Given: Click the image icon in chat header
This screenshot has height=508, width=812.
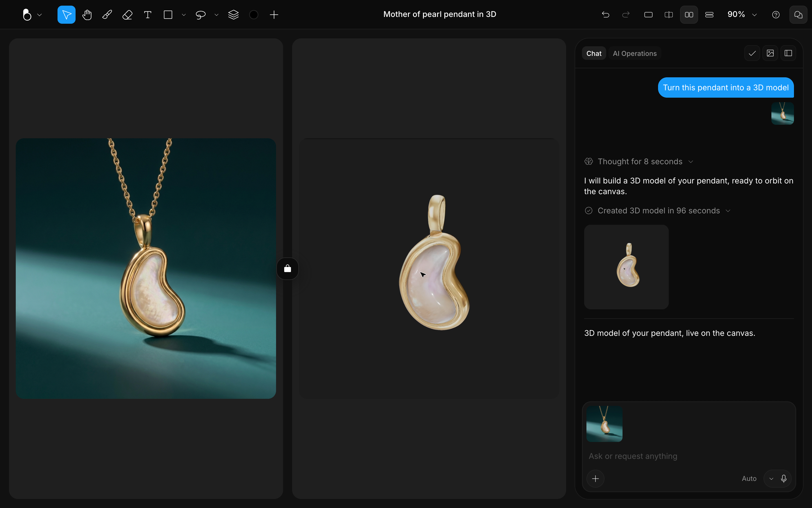Looking at the screenshot, I should point(770,53).
